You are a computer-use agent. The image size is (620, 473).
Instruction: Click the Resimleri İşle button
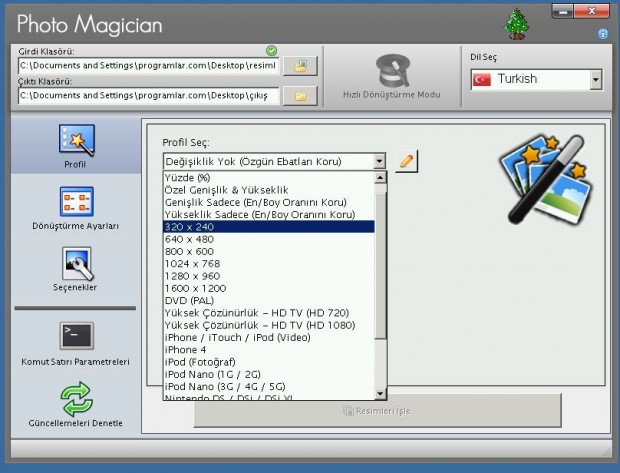377,411
